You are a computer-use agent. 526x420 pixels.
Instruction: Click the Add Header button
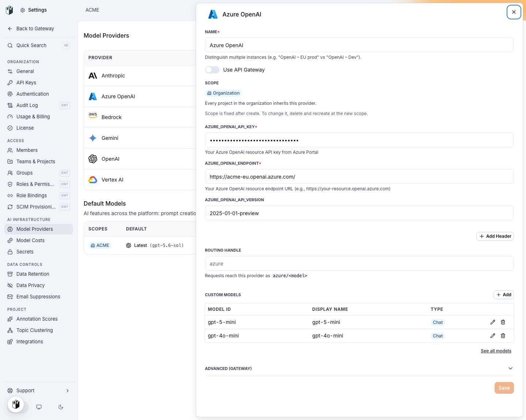[x=495, y=236]
